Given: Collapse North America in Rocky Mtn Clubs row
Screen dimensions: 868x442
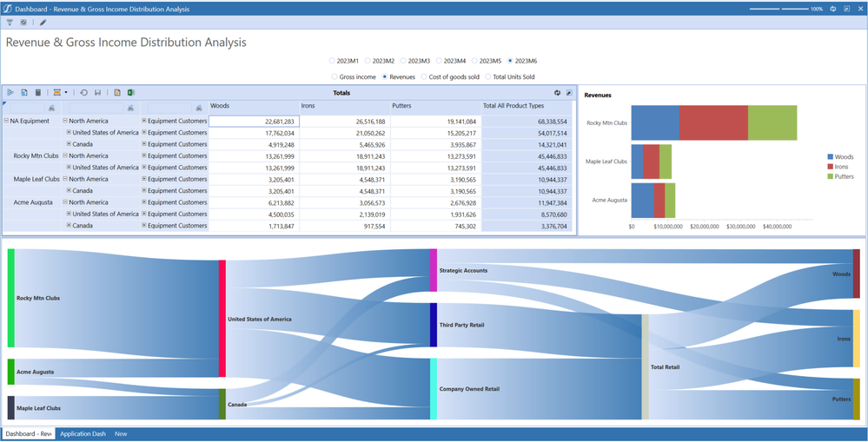Looking at the screenshot, I should coord(65,156).
